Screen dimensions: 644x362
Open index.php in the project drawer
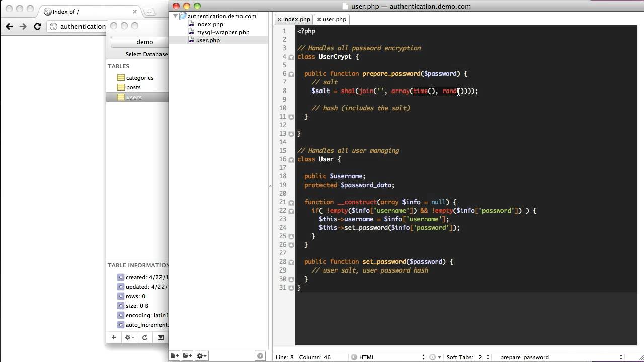click(209, 24)
